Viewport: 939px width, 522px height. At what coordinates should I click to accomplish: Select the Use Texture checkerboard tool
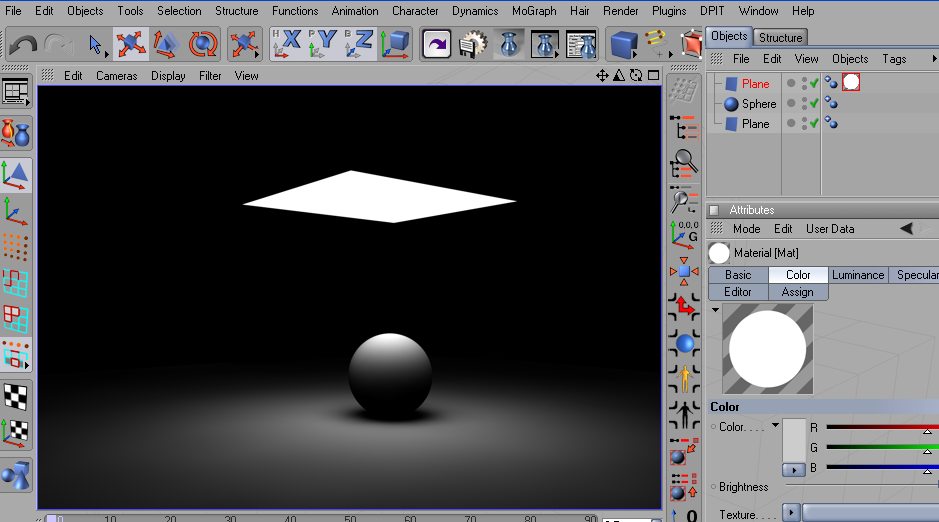click(x=16, y=396)
